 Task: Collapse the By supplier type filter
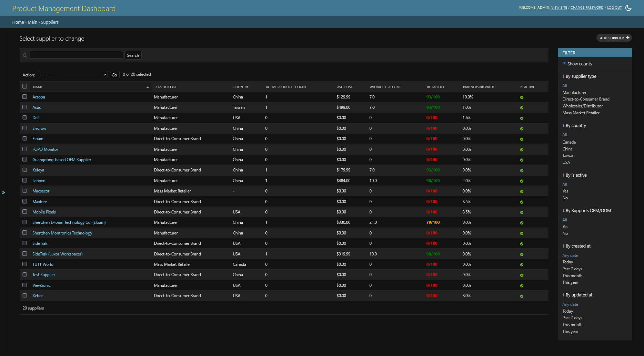(x=579, y=76)
